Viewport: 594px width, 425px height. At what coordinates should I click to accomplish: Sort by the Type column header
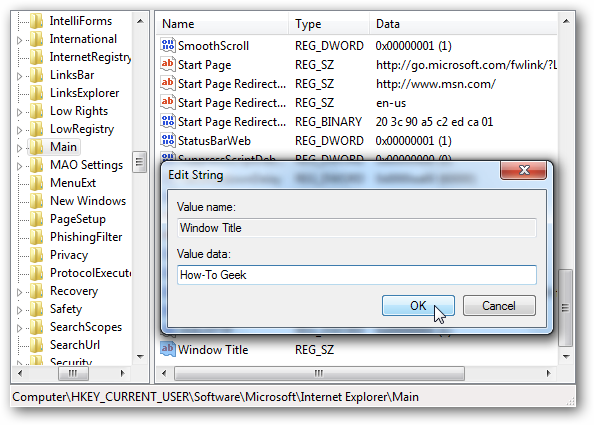pyautogui.click(x=329, y=23)
